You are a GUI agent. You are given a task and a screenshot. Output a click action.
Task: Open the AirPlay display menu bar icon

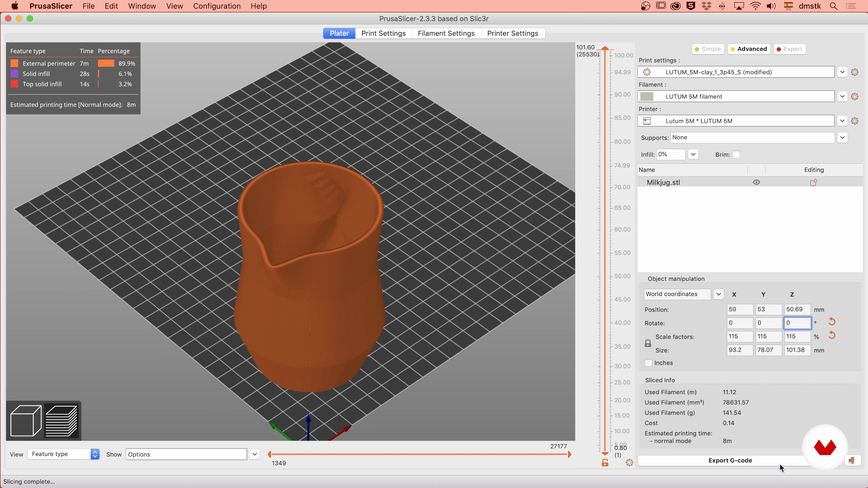coord(739,6)
